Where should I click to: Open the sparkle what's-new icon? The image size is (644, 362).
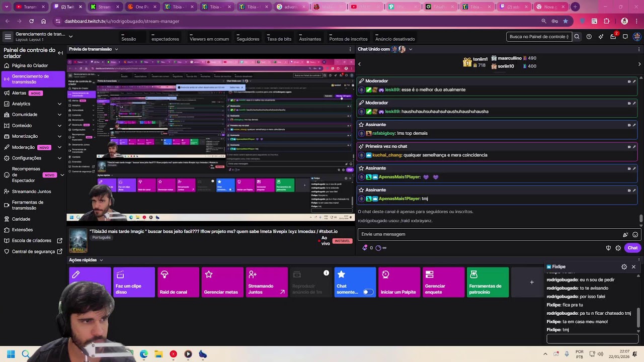coord(601,37)
